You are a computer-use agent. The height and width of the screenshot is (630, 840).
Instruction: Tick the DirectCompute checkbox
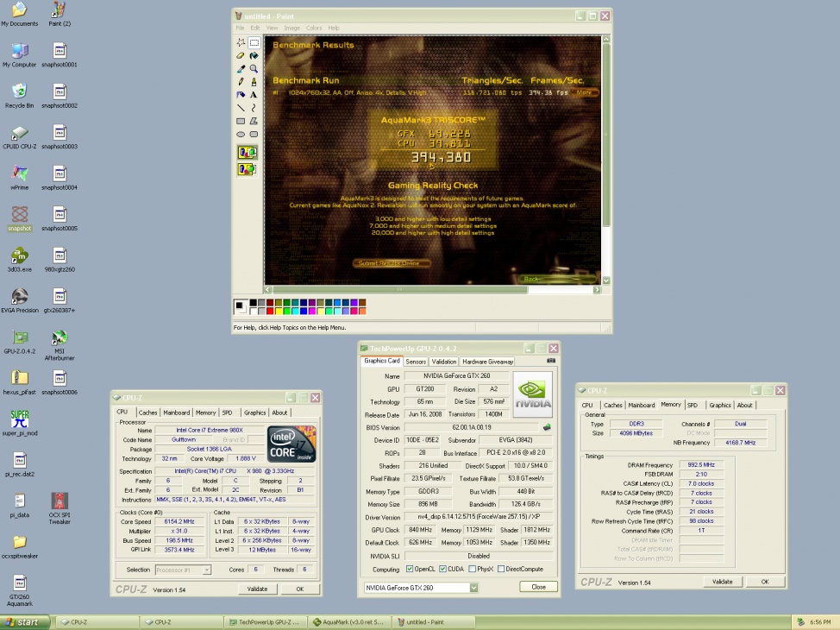click(502, 570)
